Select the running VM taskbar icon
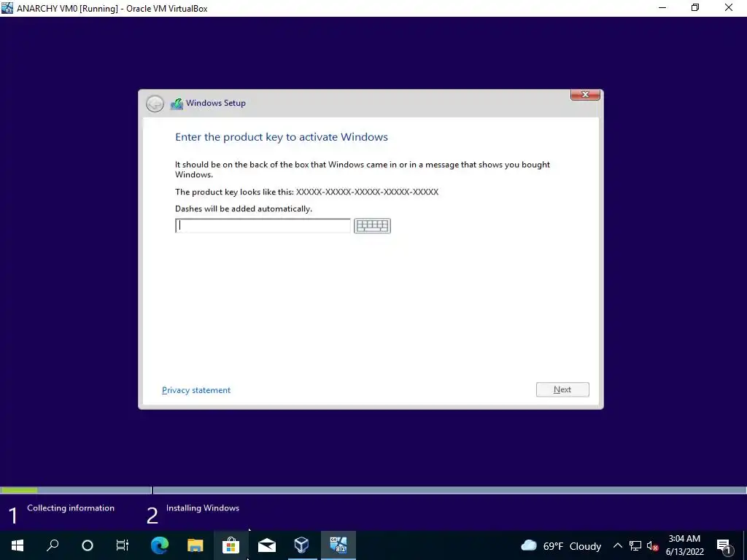The height and width of the screenshot is (560, 747). coord(338,545)
